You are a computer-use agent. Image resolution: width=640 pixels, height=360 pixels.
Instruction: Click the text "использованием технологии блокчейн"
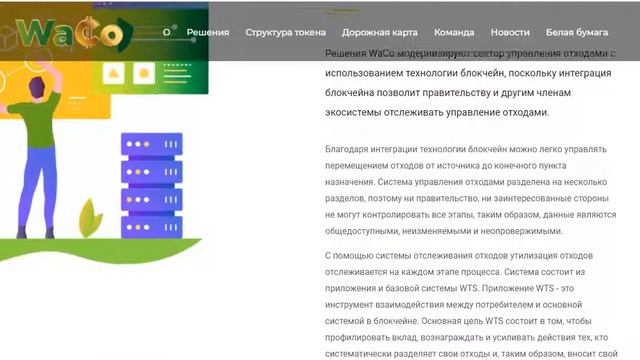[x=416, y=73]
